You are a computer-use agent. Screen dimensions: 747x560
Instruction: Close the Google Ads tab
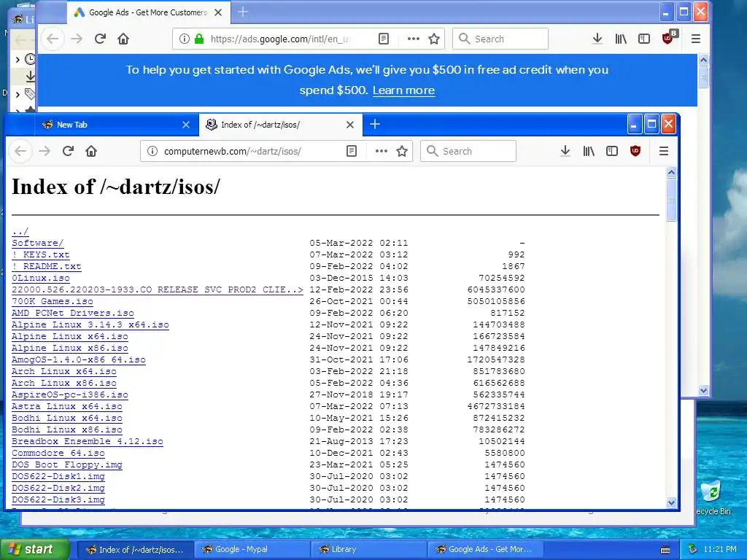[218, 12]
